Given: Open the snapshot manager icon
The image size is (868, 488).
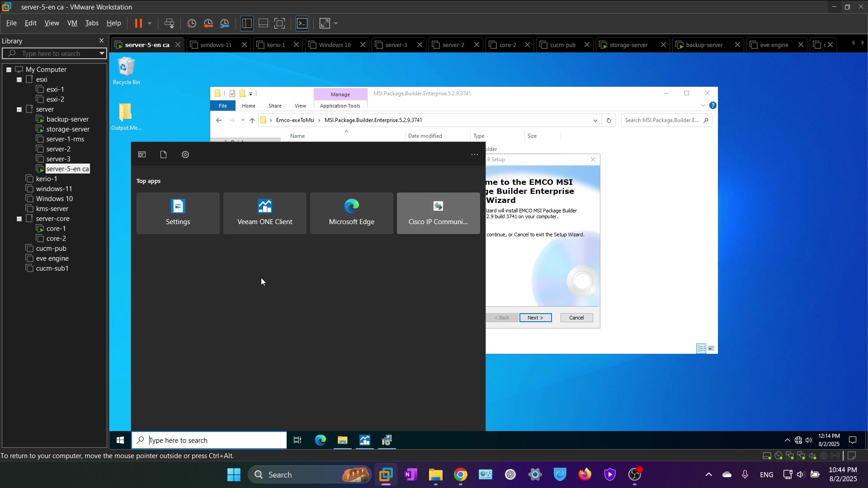Looking at the screenshot, I should point(225,23).
